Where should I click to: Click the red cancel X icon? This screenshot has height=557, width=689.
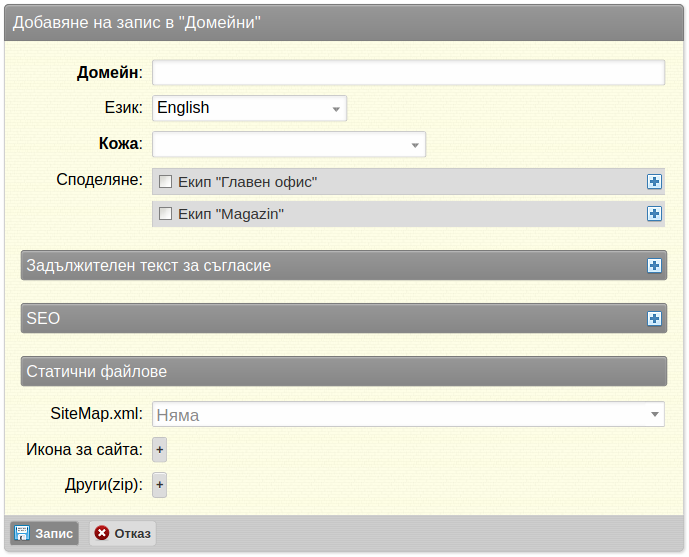[x=102, y=534]
